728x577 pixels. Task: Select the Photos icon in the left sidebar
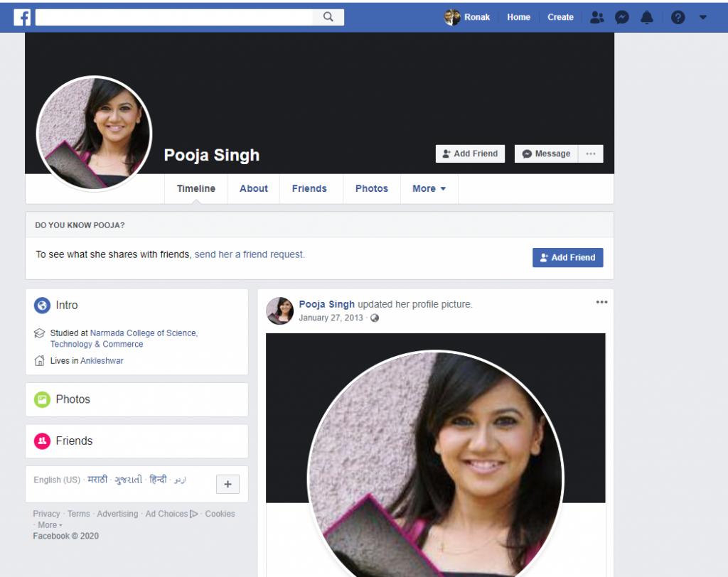tap(43, 399)
